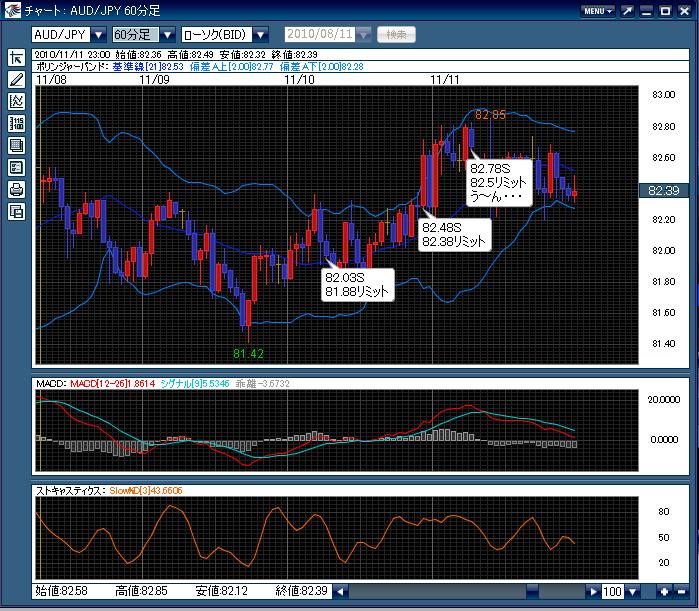Screen dimensions: 699x611
Task: Click the シグナル[9]5.5346 label
Action: point(195,384)
